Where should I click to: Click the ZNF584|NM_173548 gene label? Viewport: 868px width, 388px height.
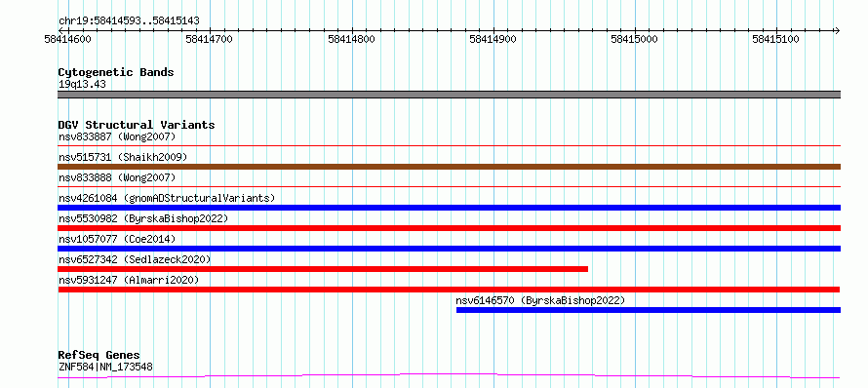105,367
